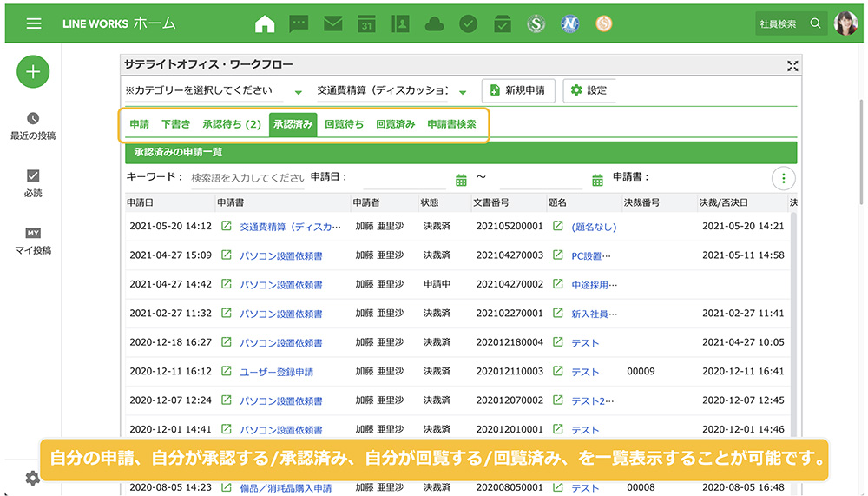Screen dimensions: 868x496
Task: Open the three-dot more options menu
Action: 783,178
